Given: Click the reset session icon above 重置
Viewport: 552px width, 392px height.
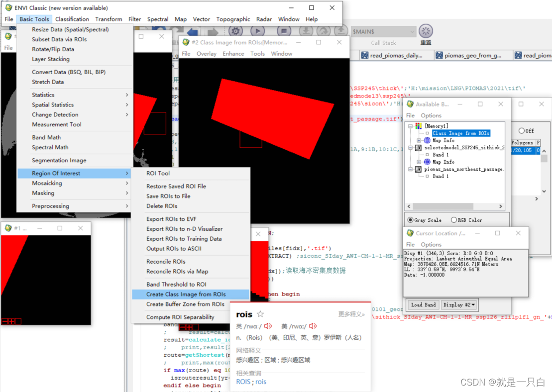Looking at the screenshot, I should tap(426, 31).
